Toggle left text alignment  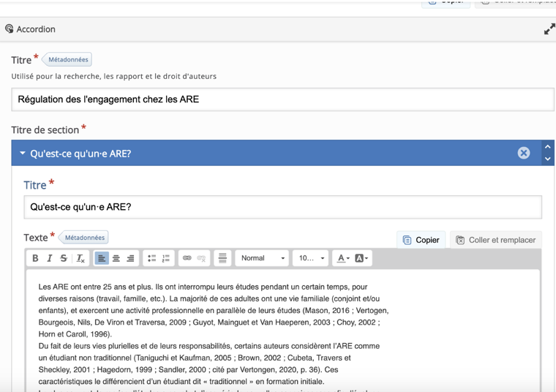(x=102, y=258)
